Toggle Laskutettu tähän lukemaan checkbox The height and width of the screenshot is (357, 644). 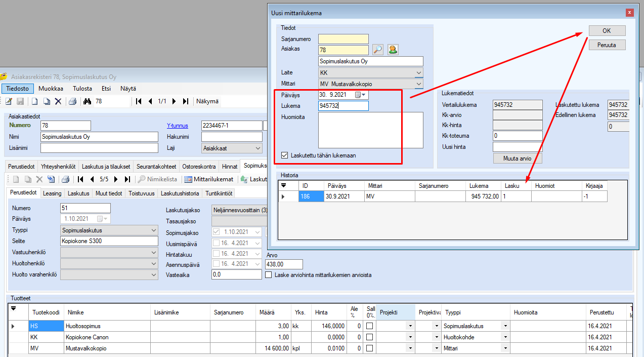[x=285, y=155]
